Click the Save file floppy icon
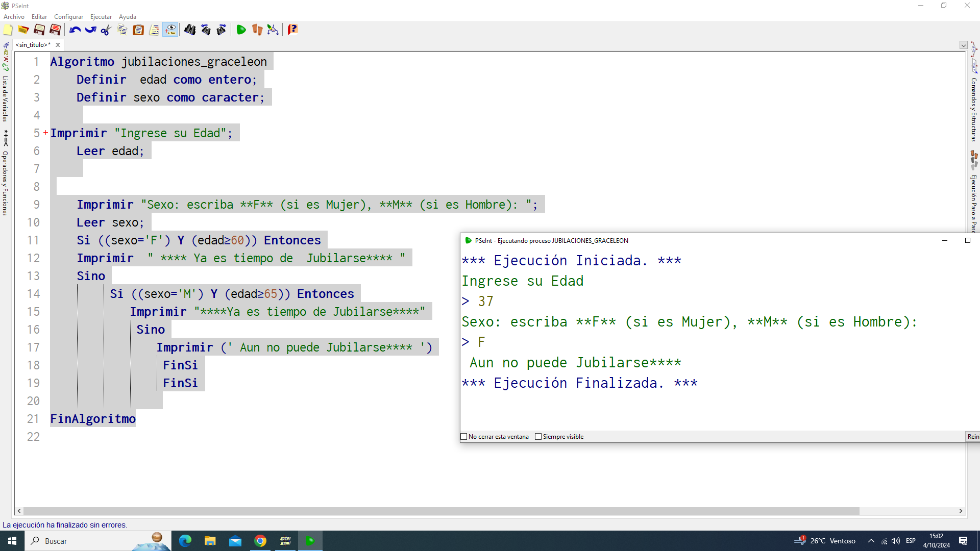Viewport: 980px width, 551px height. click(x=39, y=30)
